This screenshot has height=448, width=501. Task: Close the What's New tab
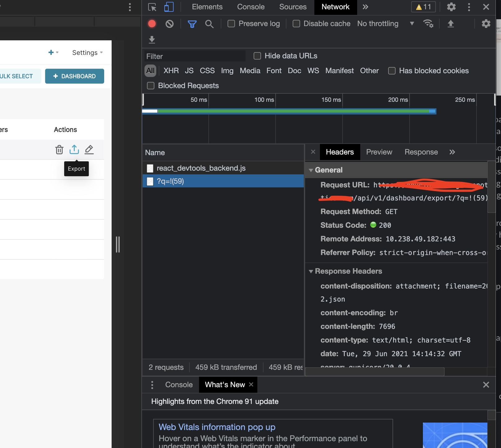[251, 384]
